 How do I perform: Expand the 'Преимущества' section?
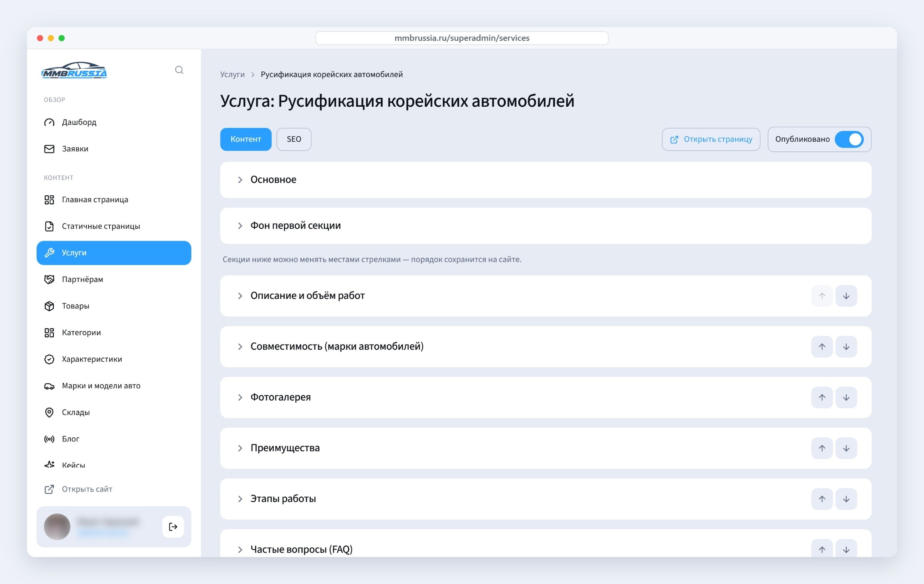coord(546,448)
